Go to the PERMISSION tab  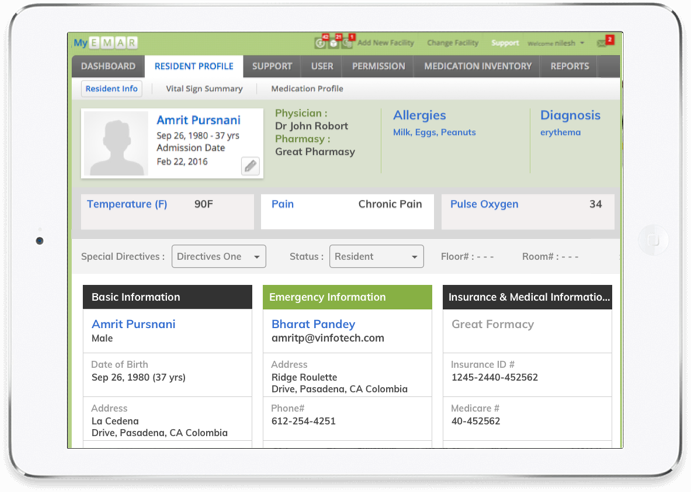pyautogui.click(x=379, y=66)
